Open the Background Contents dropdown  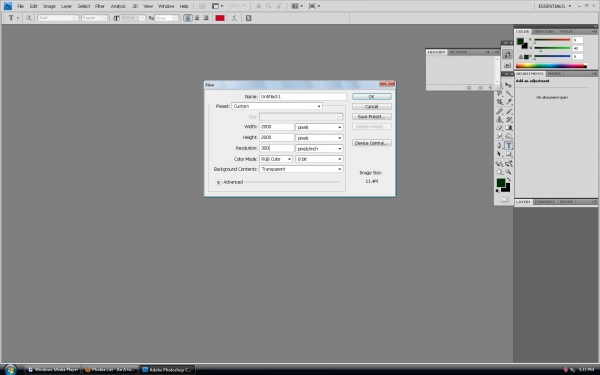301,169
